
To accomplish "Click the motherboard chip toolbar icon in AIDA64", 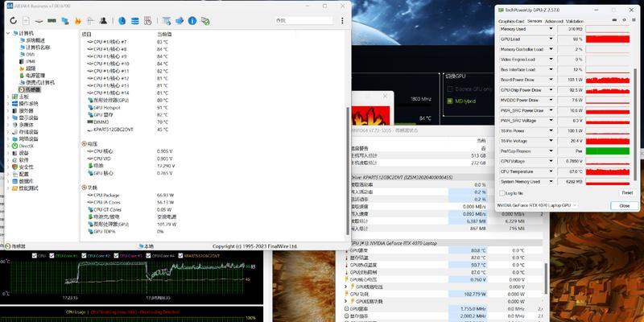I will (39, 21).
